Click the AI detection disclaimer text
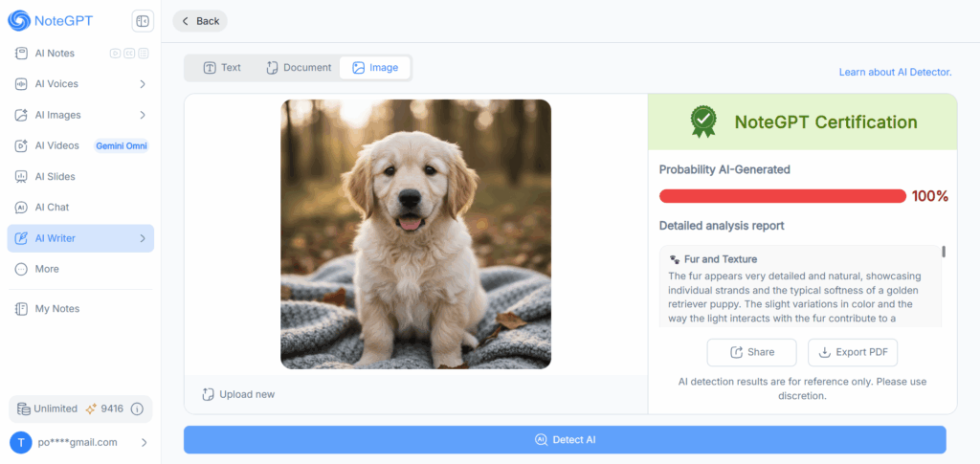This screenshot has width=980, height=464. click(803, 388)
